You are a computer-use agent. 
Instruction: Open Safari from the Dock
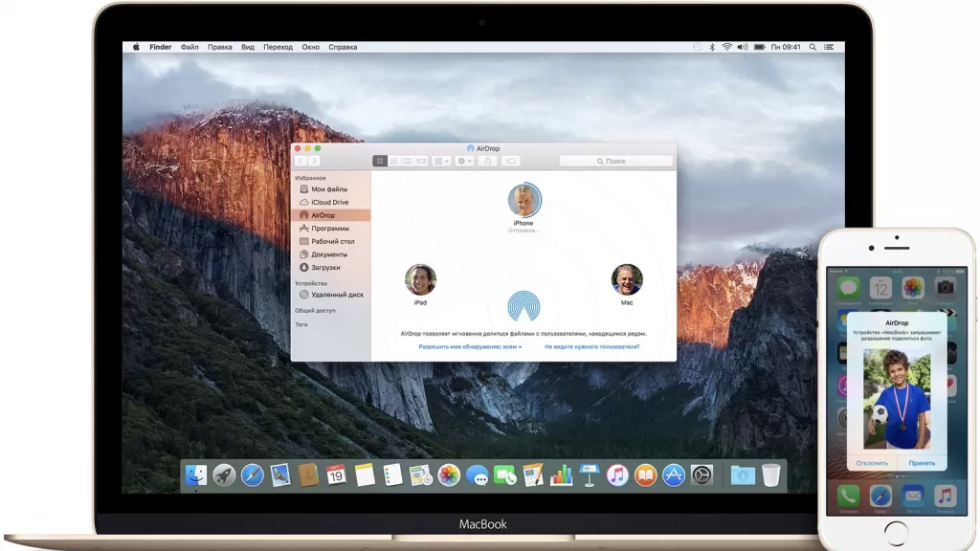(253, 474)
